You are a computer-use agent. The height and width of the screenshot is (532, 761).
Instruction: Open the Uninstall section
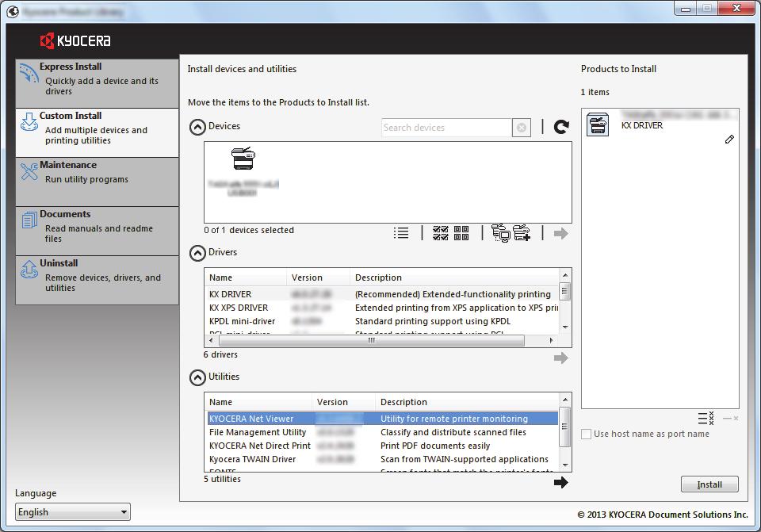click(97, 280)
